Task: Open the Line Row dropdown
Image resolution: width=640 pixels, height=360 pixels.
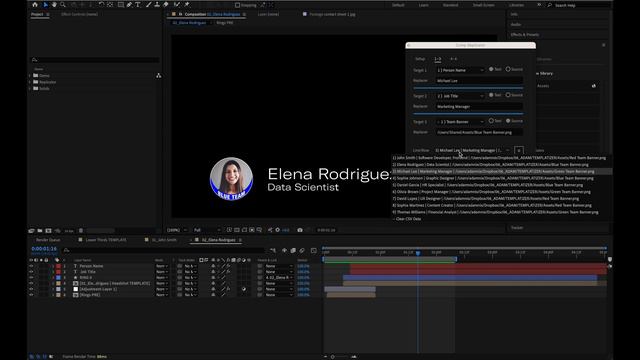Action: [x=473, y=151]
